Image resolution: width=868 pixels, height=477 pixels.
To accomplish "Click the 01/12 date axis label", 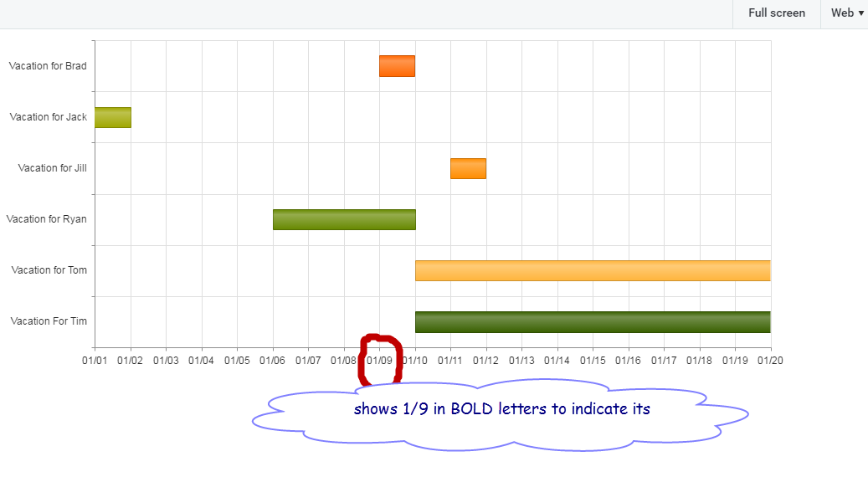I will point(485,361).
